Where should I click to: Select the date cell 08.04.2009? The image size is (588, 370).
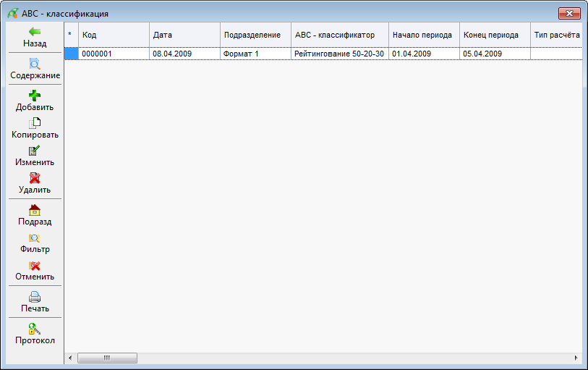pos(184,54)
